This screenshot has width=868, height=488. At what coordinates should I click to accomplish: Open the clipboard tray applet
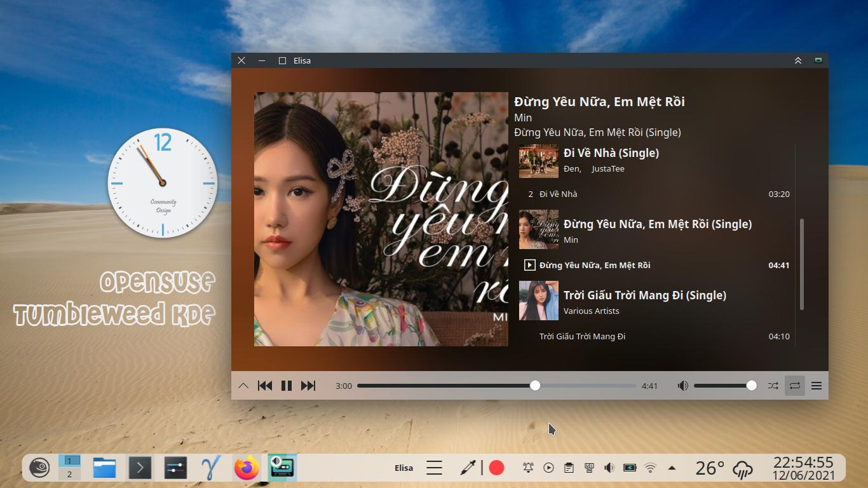[x=569, y=468]
